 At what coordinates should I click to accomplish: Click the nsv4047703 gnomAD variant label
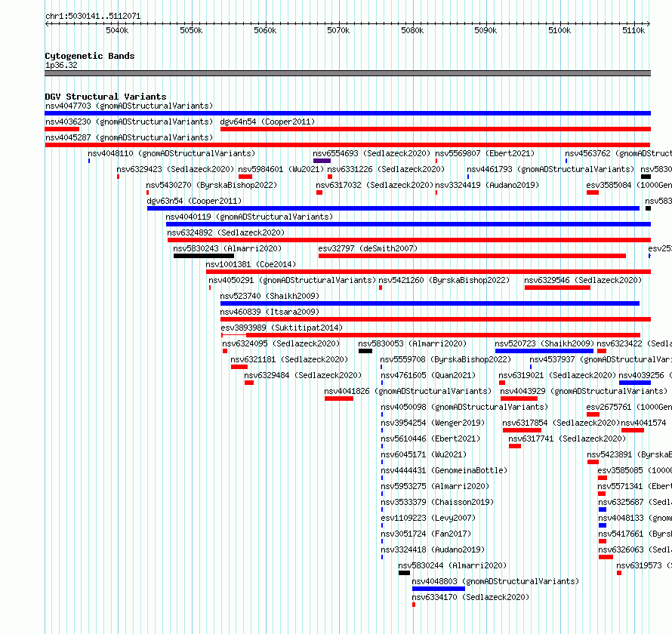[x=129, y=106]
